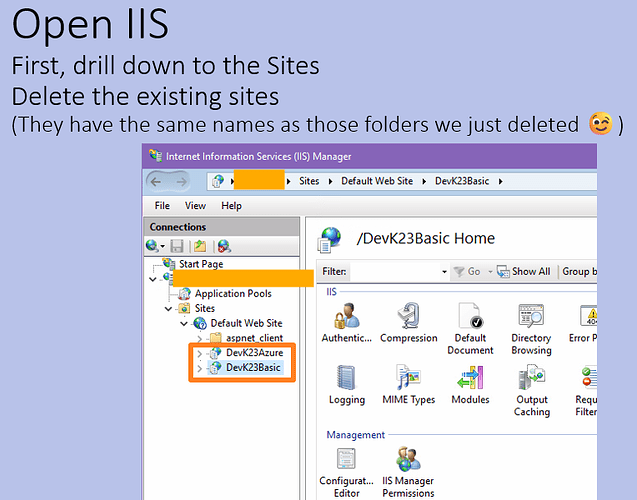Open the MIME Types feature
This screenshot has height=500, width=637.
pos(409,385)
